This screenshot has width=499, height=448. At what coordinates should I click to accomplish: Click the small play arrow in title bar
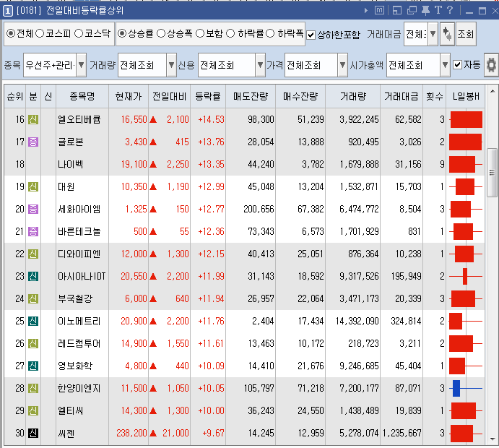365,11
